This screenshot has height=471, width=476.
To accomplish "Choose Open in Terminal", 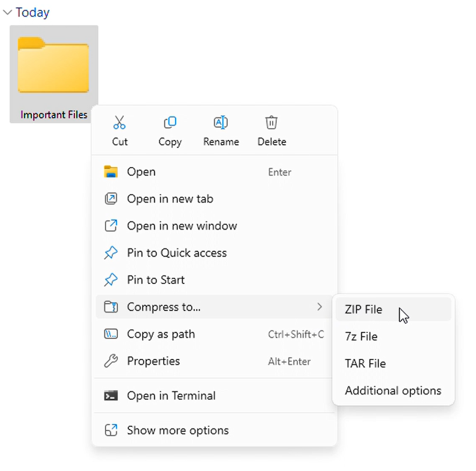I will [x=214, y=396].
